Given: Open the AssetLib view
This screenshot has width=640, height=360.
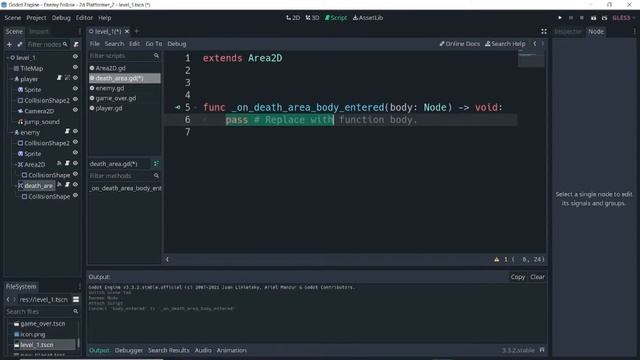Looking at the screenshot, I should pyautogui.click(x=368, y=18).
